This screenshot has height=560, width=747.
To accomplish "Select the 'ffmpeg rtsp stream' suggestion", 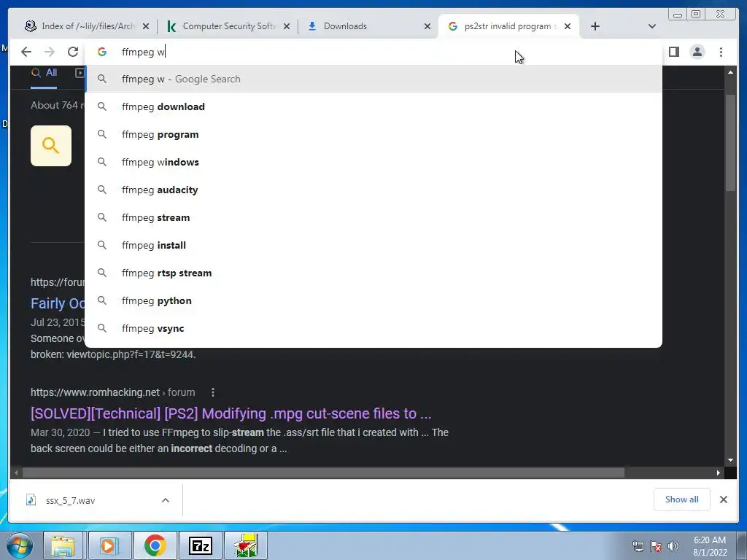I will (x=373, y=273).
